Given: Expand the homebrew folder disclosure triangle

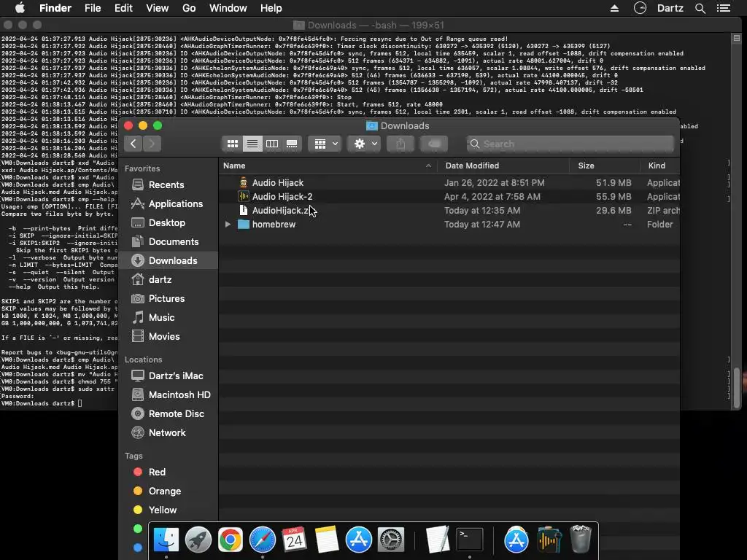Looking at the screenshot, I should click(228, 225).
